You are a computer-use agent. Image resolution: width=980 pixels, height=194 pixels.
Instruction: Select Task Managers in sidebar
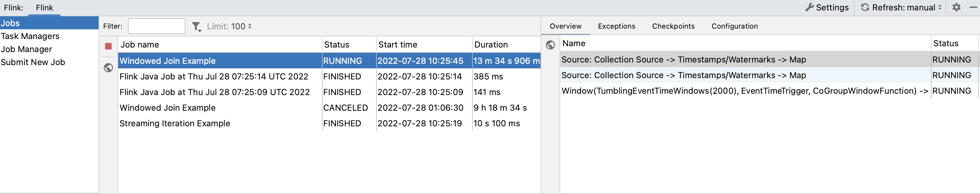click(x=30, y=36)
